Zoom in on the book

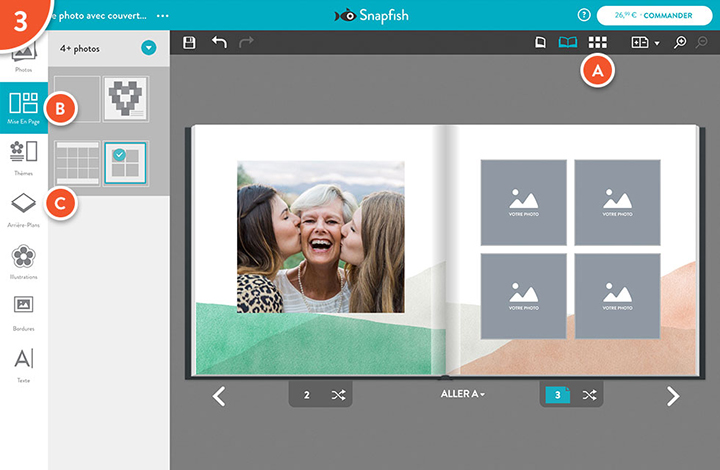[680, 42]
